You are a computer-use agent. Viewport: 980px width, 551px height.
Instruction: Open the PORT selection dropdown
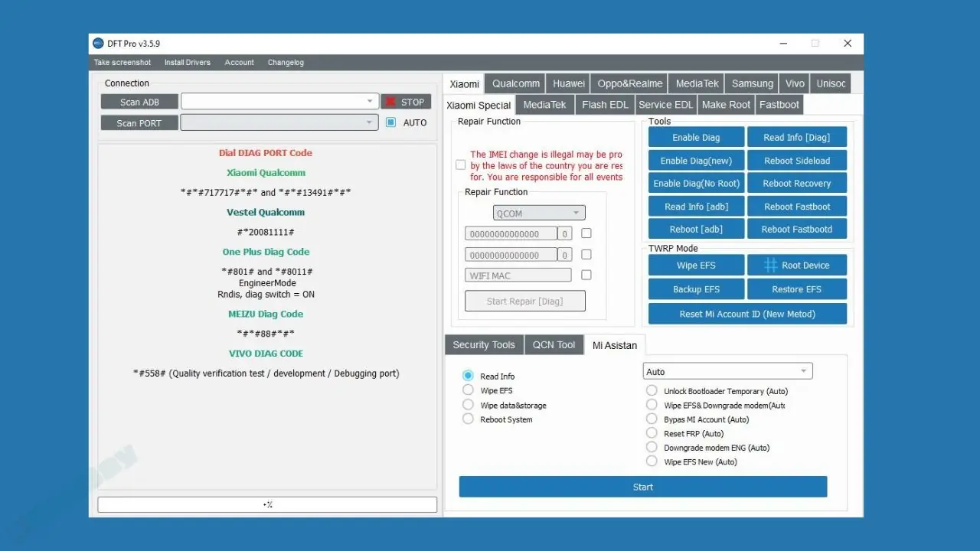(x=279, y=122)
